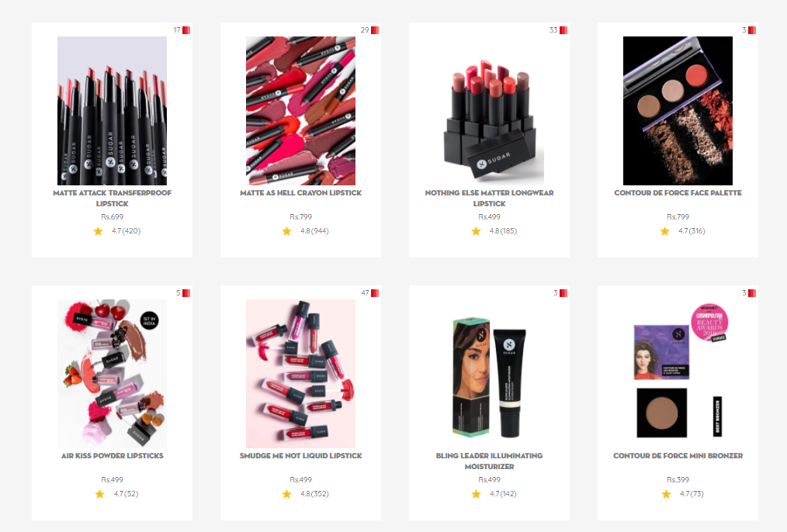Click star rating icon under Matte Attack Lipstick
The image size is (787, 532).
(x=98, y=231)
